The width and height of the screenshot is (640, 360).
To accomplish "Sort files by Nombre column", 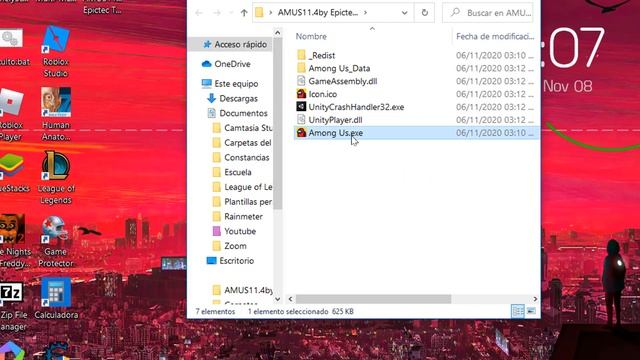I will [x=311, y=36].
